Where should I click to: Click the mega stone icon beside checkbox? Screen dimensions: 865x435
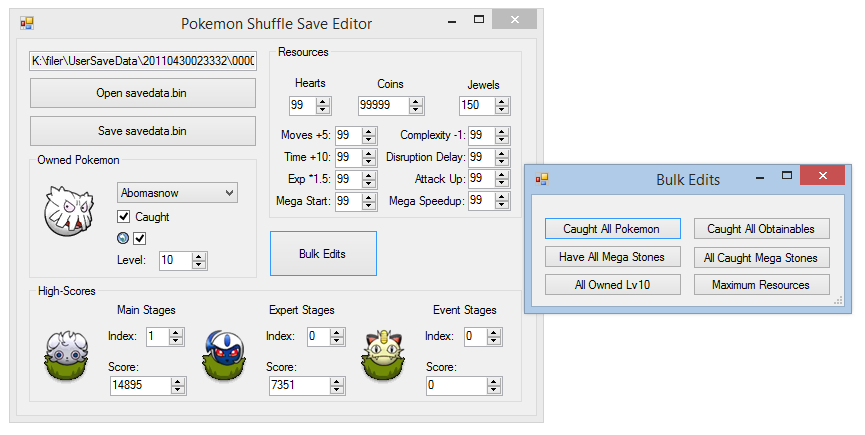click(124, 238)
